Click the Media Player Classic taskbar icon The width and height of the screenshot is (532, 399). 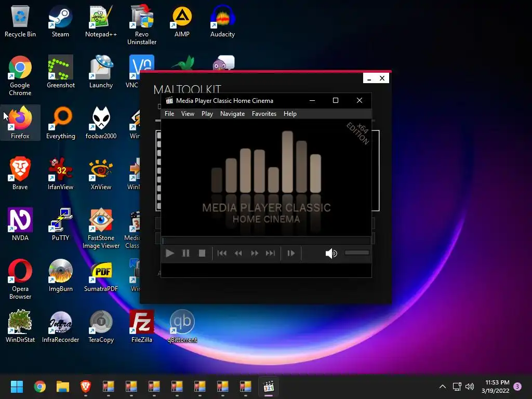(x=269, y=387)
